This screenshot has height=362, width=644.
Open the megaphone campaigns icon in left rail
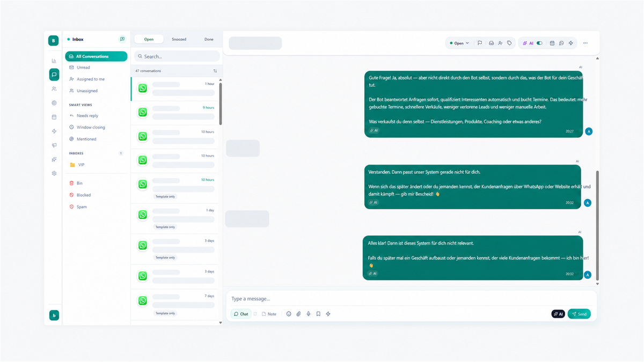click(54, 145)
